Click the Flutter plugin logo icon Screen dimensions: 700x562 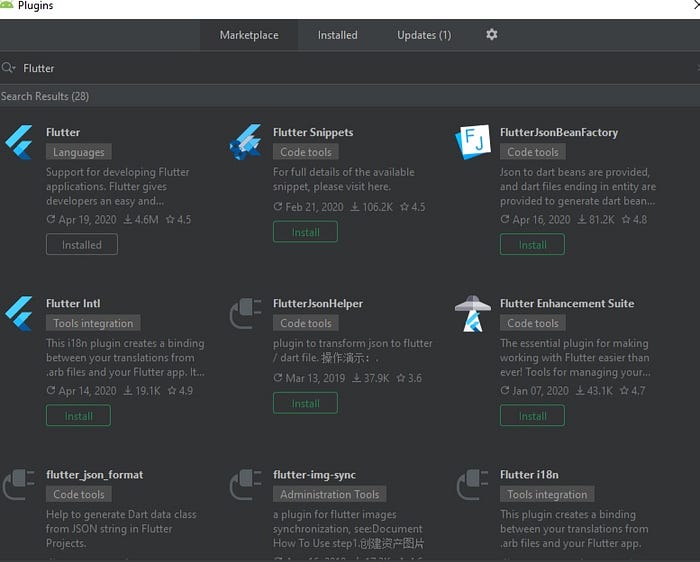pyautogui.click(x=19, y=142)
